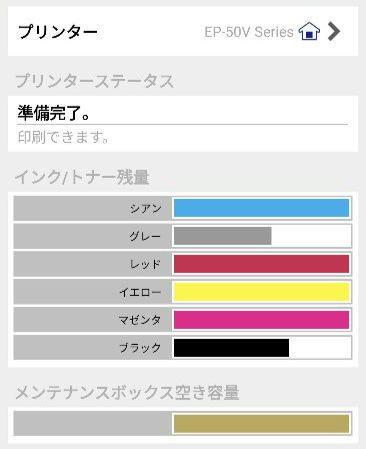Click the プリンターステータス section heading

point(95,81)
